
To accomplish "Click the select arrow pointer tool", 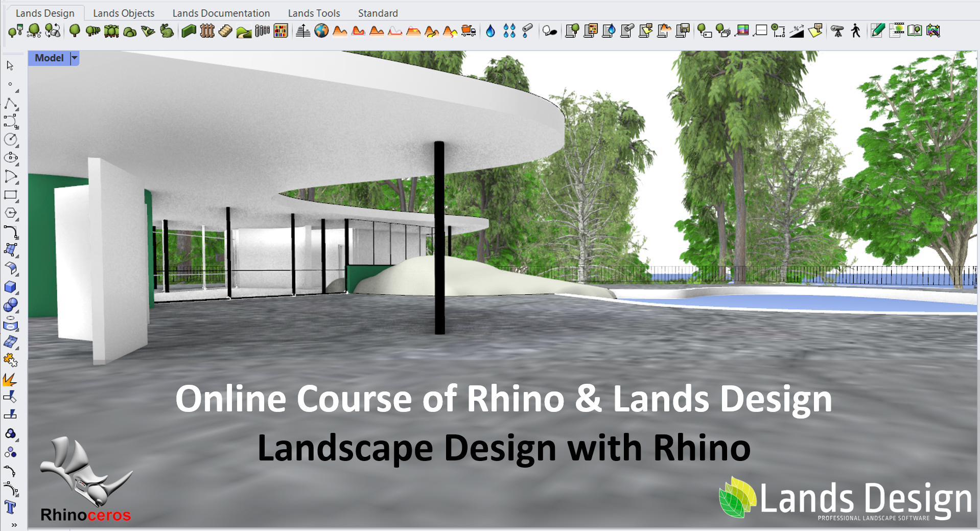I will coord(10,65).
